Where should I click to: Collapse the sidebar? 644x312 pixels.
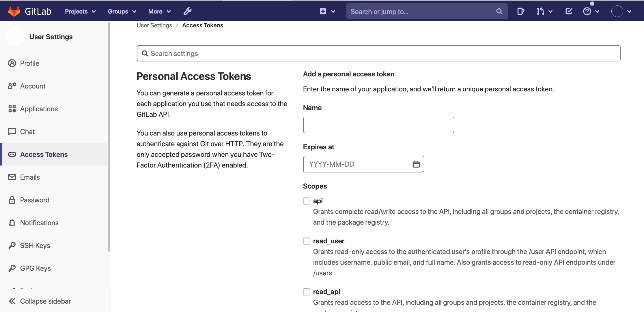pos(40,301)
